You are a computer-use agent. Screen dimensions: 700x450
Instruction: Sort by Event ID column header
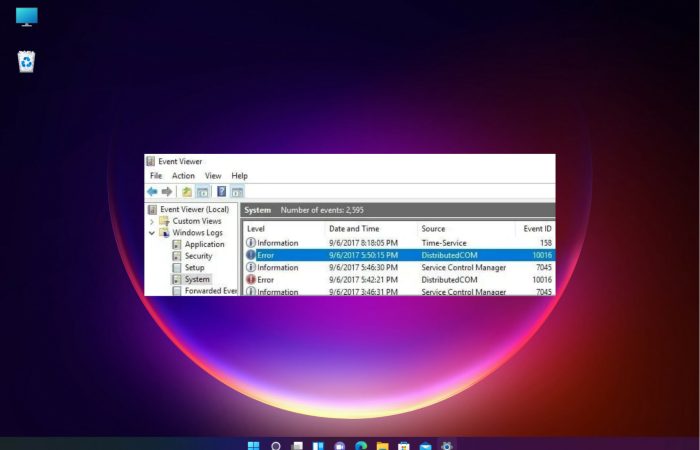(538, 229)
